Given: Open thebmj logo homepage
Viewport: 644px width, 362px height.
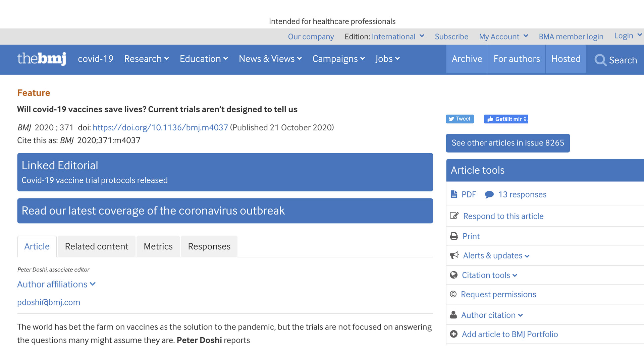Looking at the screenshot, I should [42, 59].
